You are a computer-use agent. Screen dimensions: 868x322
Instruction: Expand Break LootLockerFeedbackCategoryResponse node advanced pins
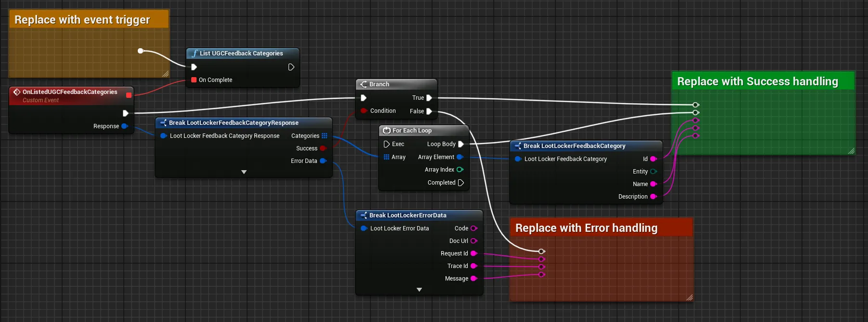(244, 172)
